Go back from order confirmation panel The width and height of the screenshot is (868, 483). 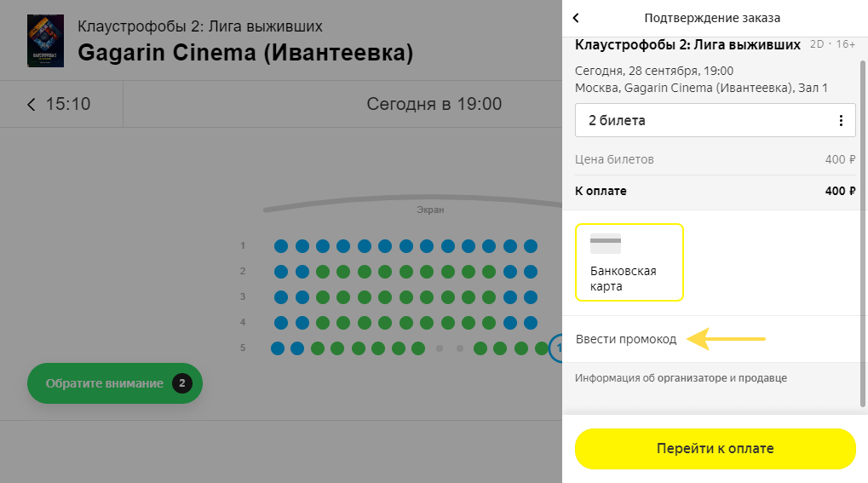click(576, 18)
